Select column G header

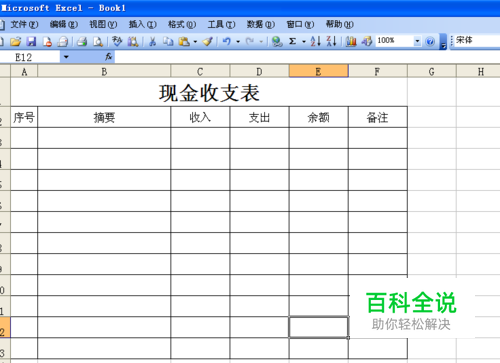tap(432, 71)
